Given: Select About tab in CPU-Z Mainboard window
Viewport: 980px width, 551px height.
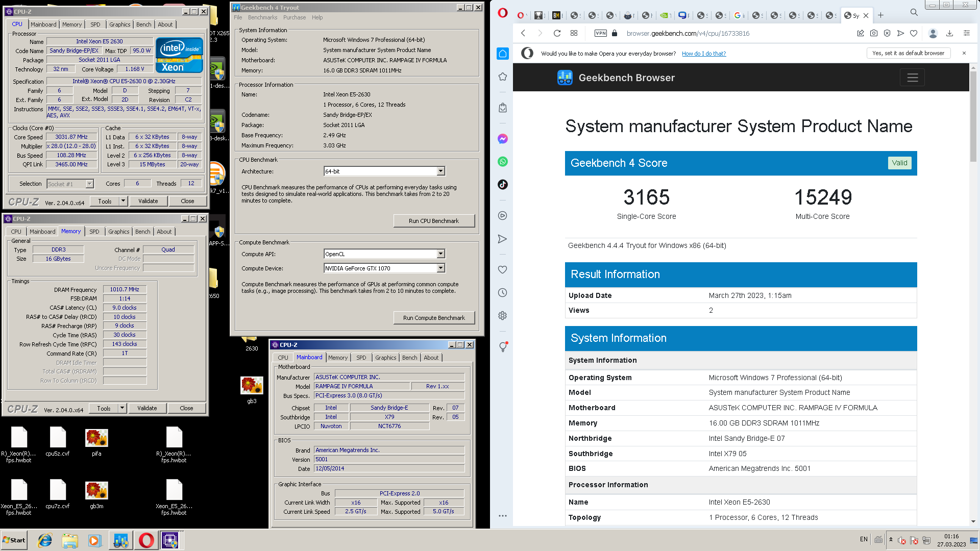Looking at the screenshot, I should pyautogui.click(x=431, y=358).
